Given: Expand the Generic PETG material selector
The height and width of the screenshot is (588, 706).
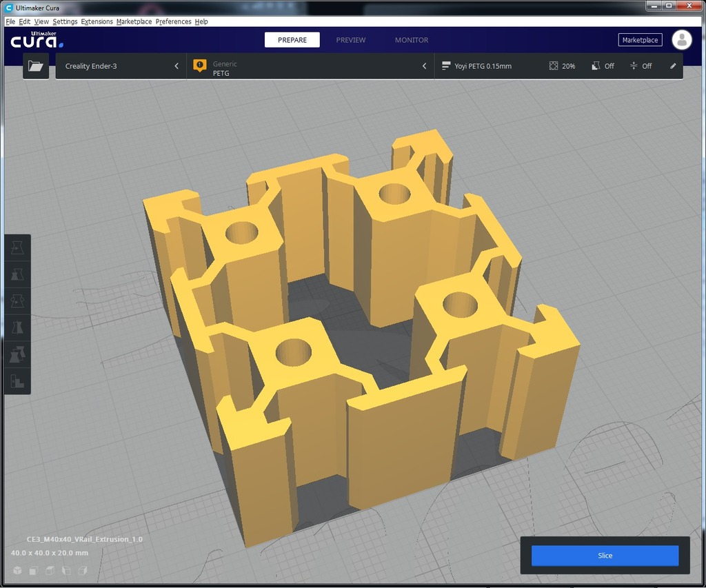Looking at the screenshot, I should click(x=310, y=65).
